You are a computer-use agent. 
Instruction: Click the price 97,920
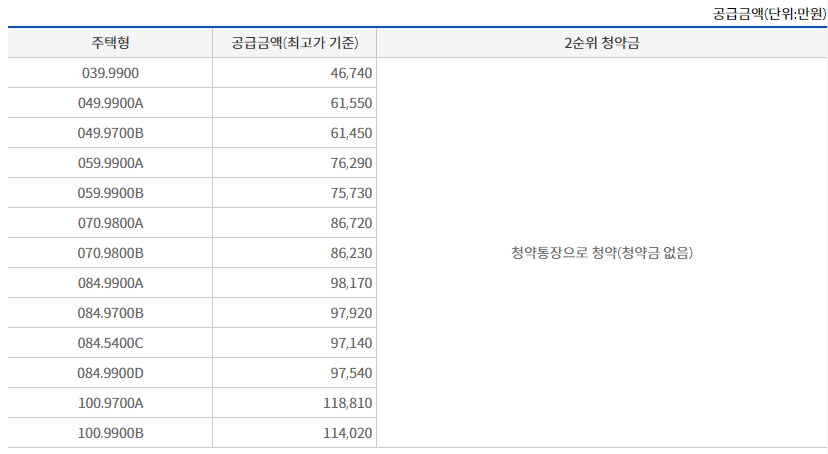point(351,314)
